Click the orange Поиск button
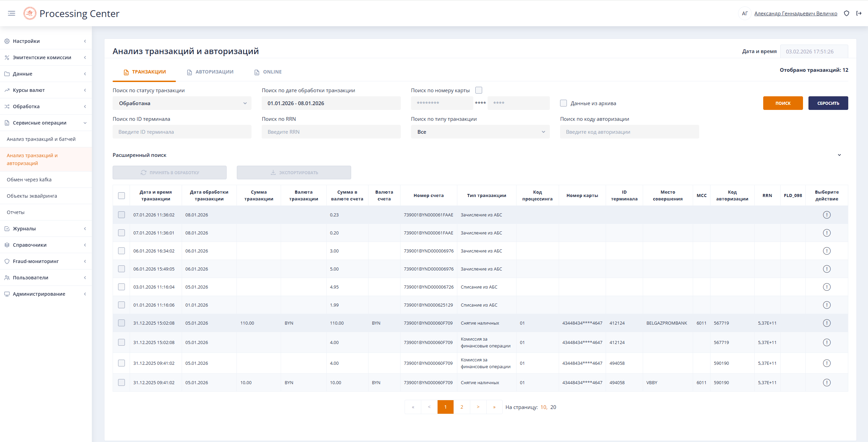 pos(783,103)
